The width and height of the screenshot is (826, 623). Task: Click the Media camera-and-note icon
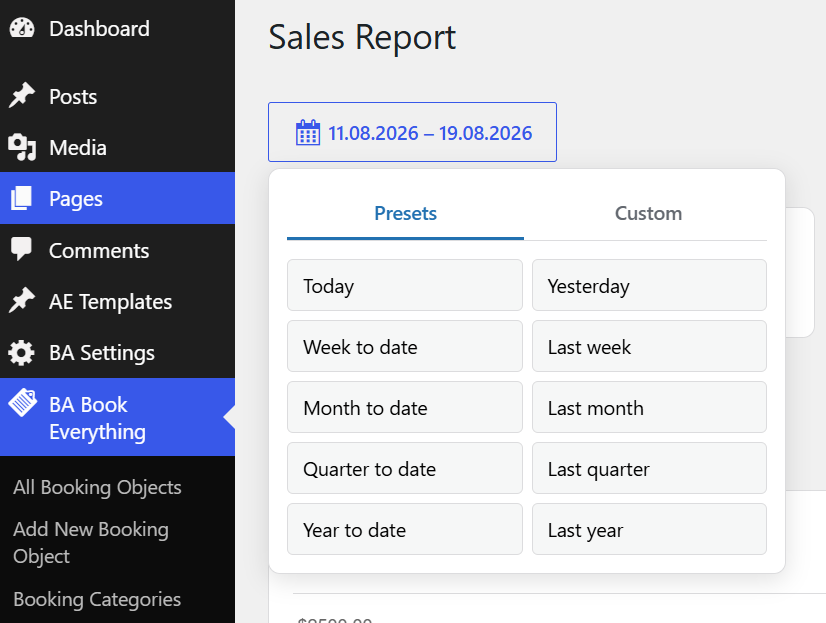(22, 147)
